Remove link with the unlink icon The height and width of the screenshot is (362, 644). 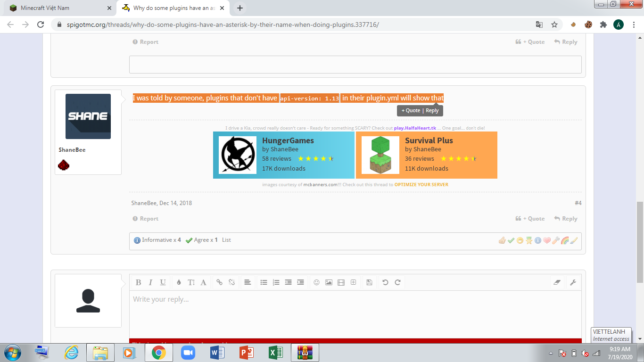click(x=231, y=282)
